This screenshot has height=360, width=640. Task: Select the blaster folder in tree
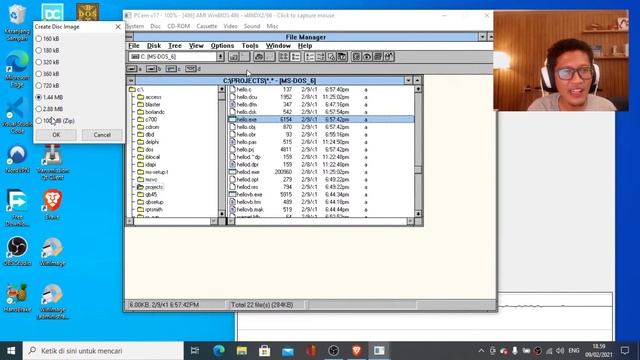149,104
